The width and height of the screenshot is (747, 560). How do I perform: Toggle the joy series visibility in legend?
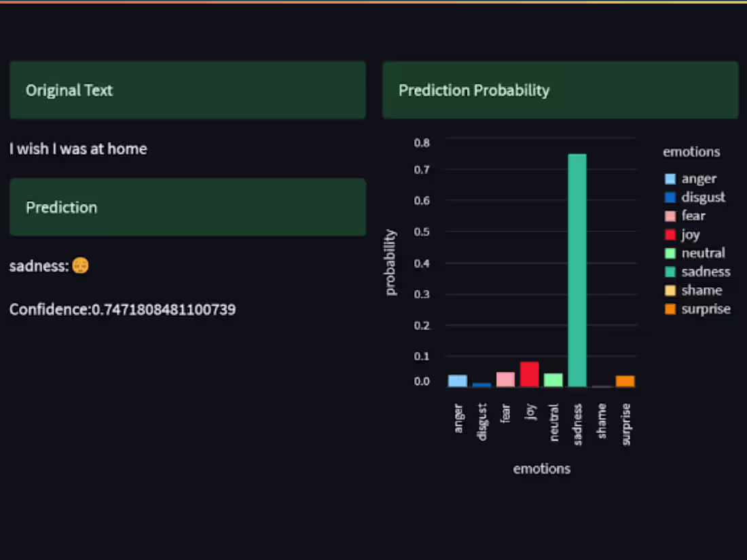[x=690, y=234]
